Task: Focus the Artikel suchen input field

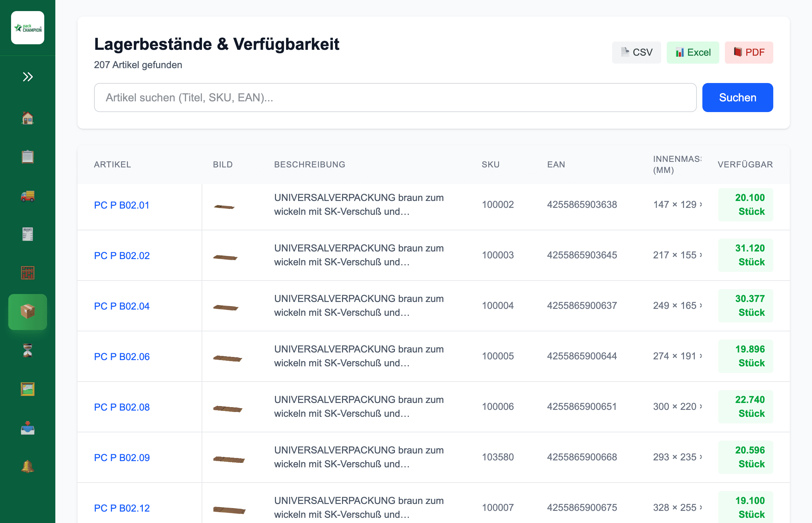Action: [395, 98]
